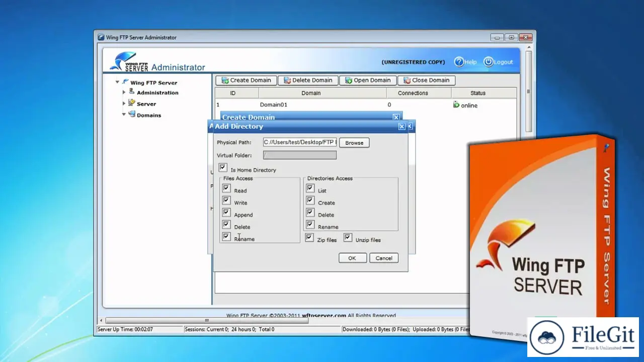The height and width of the screenshot is (362, 644).
Task: Close the Create Domain dialog
Action: (x=396, y=117)
